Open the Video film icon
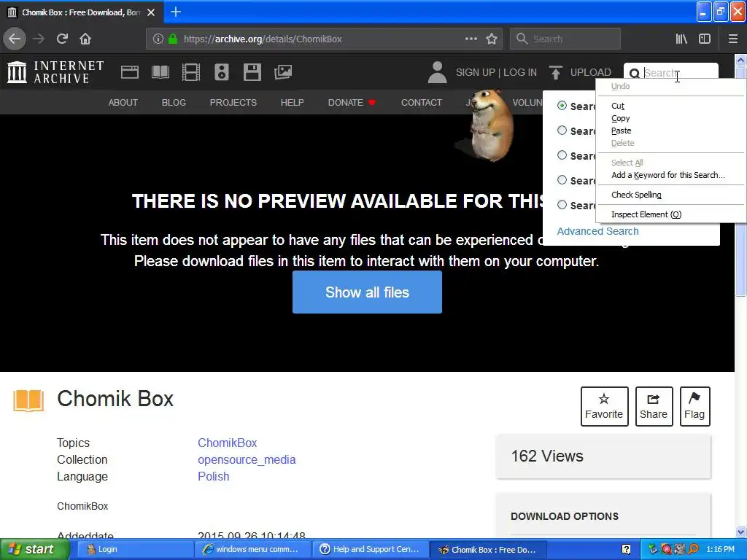747x560 pixels. pyautogui.click(x=191, y=72)
